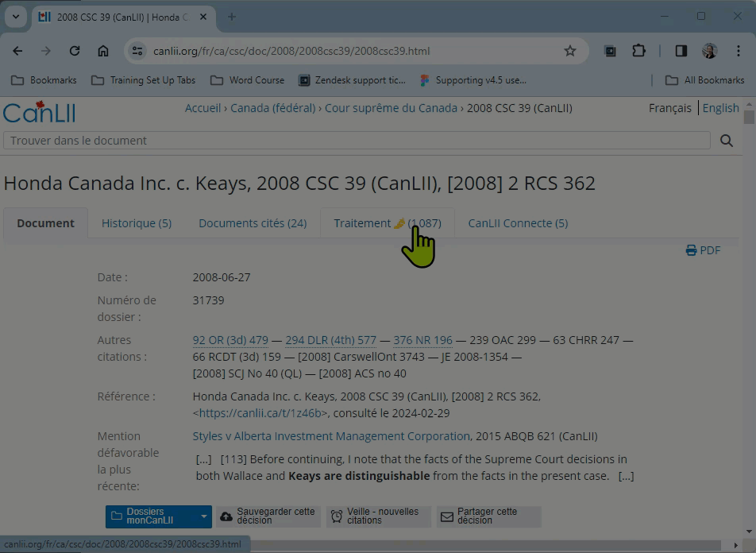Image resolution: width=756 pixels, height=553 pixels.
Task: Open the Training Set Up Tabs folder
Action: [x=143, y=80]
